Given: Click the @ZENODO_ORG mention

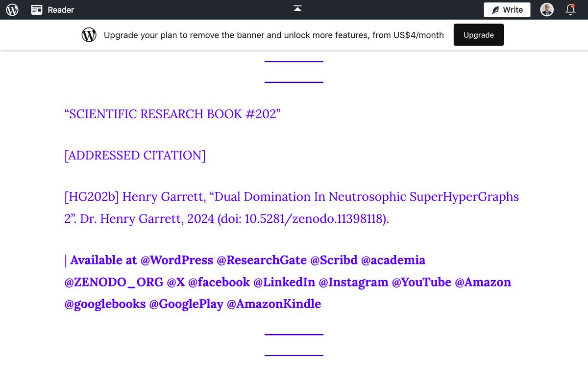Looking at the screenshot, I should click(x=114, y=282).
